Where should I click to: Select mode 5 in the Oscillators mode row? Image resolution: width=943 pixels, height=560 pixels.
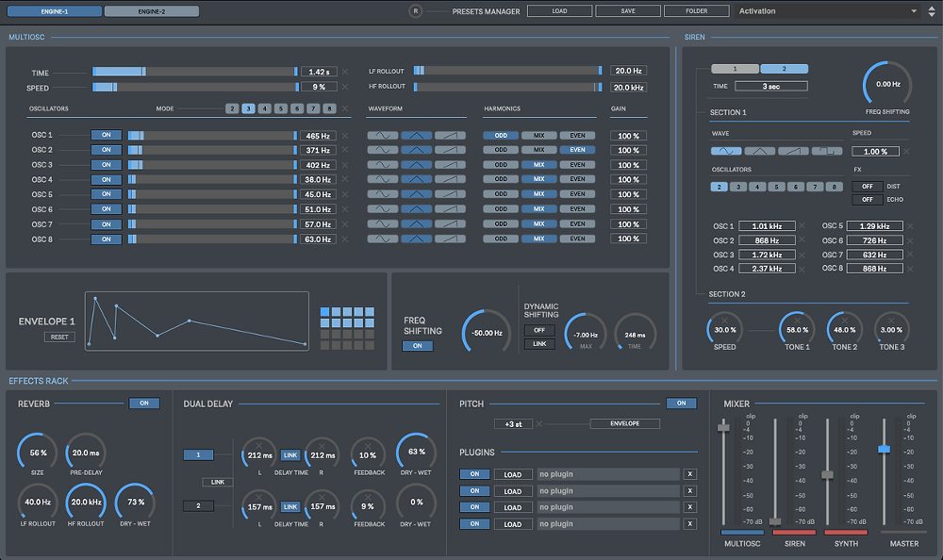point(281,108)
